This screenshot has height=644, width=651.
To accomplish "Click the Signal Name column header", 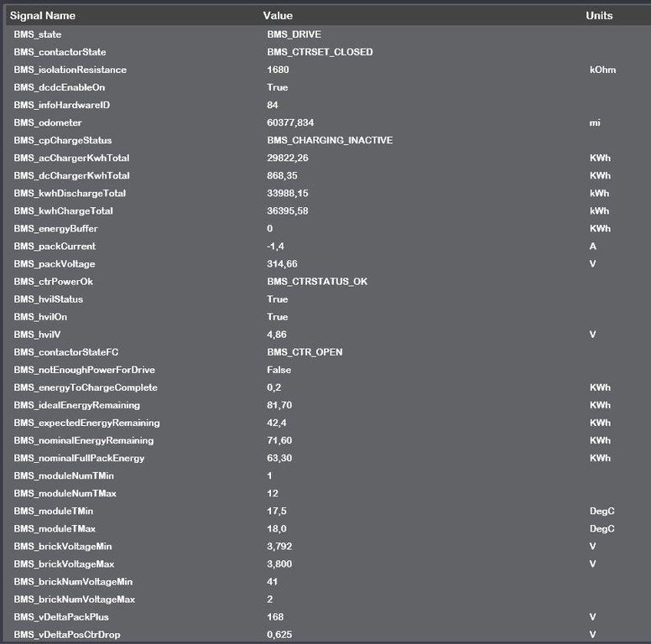I will point(43,16).
